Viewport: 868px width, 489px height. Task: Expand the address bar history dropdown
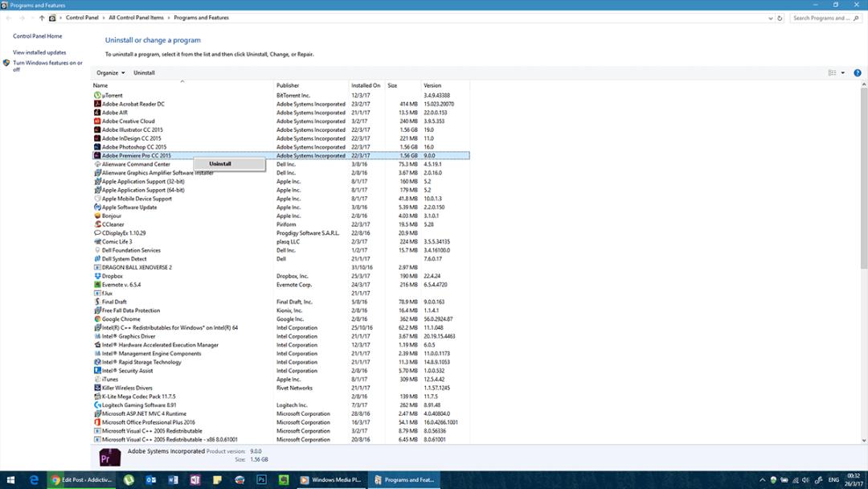pyautogui.click(x=771, y=18)
